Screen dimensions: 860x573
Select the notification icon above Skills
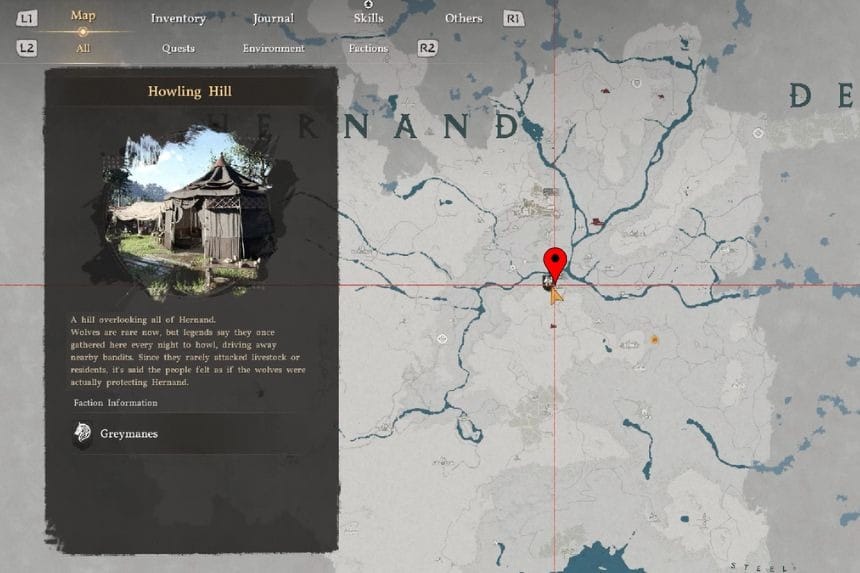[x=368, y=5]
